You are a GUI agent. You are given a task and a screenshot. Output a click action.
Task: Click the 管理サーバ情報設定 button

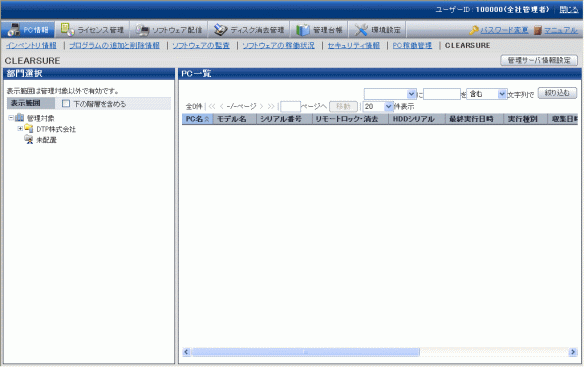(539, 60)
